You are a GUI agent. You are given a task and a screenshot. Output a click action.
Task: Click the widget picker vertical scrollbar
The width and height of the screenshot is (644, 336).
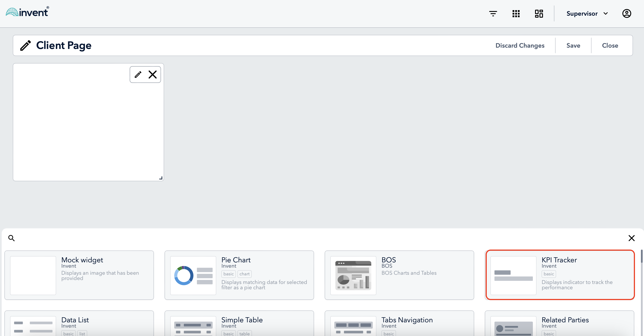pos(642,256)
